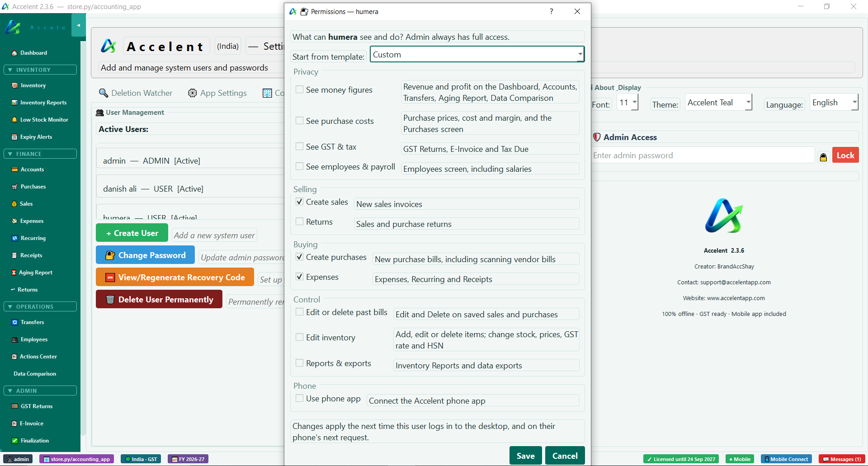
Task: Open Aging Report hourglass icon
Action: 14,273
